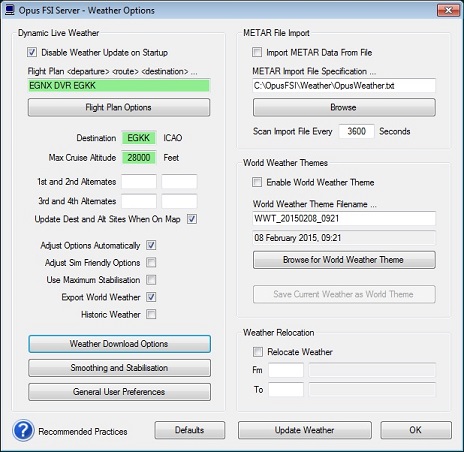The image size is (464, 452).
Task: Click the 4th alternate input field
Action: pos(179,201)
